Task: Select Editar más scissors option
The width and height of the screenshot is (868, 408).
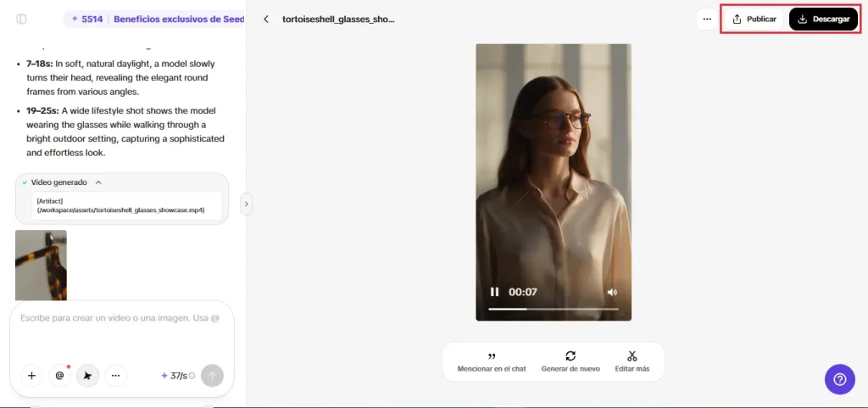Action: coord(632,361)
